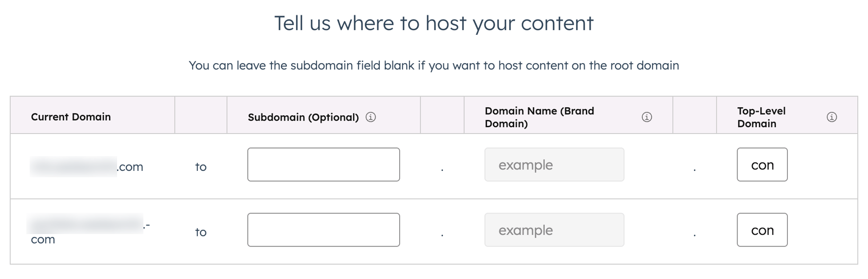Click the Domain Name (Brand Domain) info icon

coord(647,117)
